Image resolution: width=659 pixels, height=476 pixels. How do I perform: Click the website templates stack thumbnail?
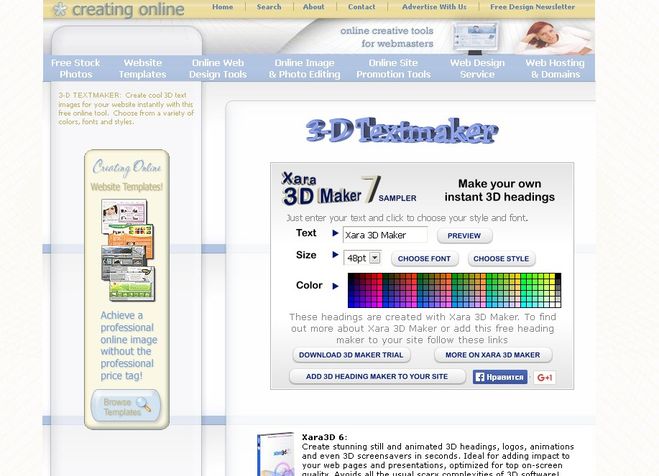(x=128, y=250)
